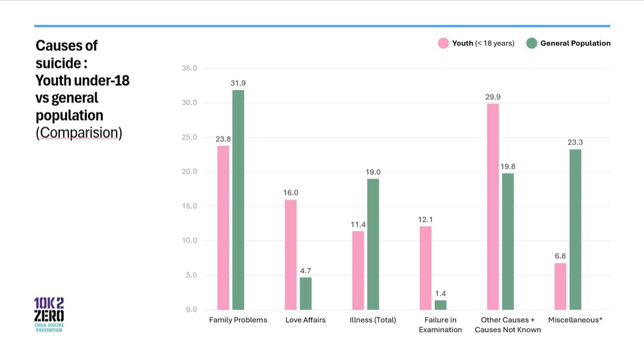This screenshot has width=644, height=362.
Task: Click the green General Population legend swatch
Action: pyautogui.click(x=531, y=43)
